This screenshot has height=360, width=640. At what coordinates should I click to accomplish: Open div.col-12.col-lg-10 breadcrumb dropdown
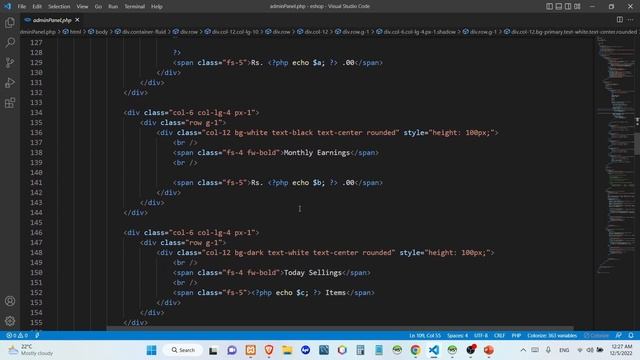click(x=231, y=31)
